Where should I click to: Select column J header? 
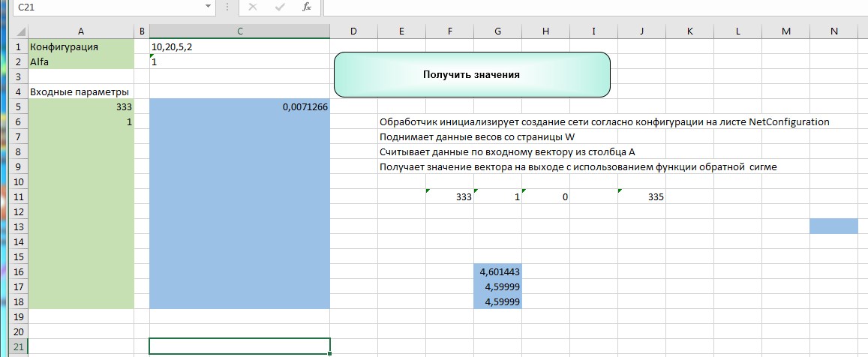pyautogui.click(x=641, y=31)
